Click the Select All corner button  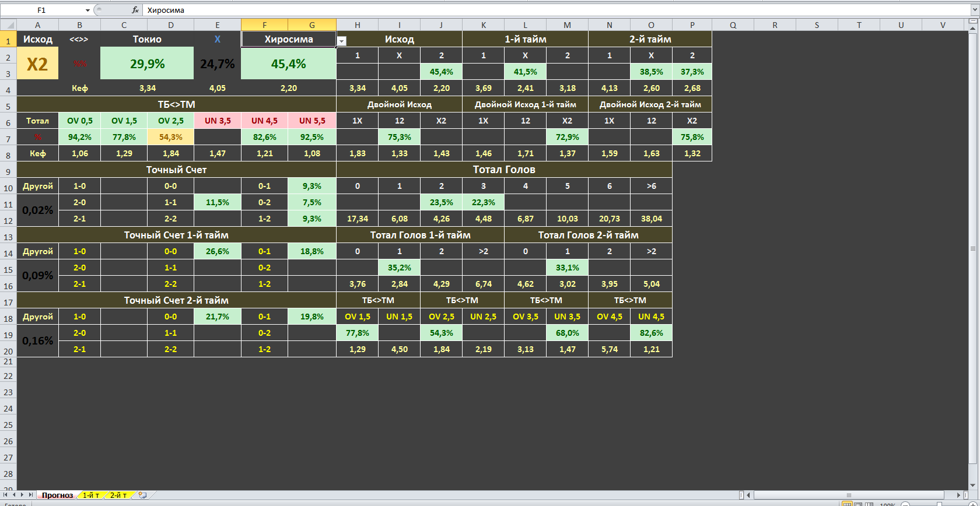click(x=8, y=25)
